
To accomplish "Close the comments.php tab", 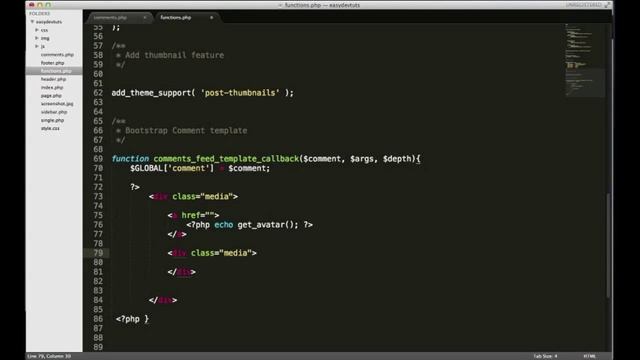I will [144, 18].
